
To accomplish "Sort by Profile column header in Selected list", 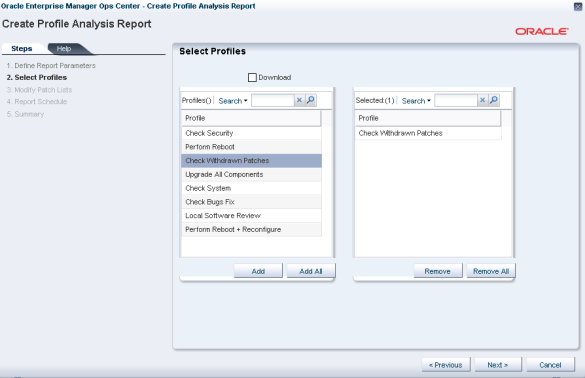I will click(428, 118).
